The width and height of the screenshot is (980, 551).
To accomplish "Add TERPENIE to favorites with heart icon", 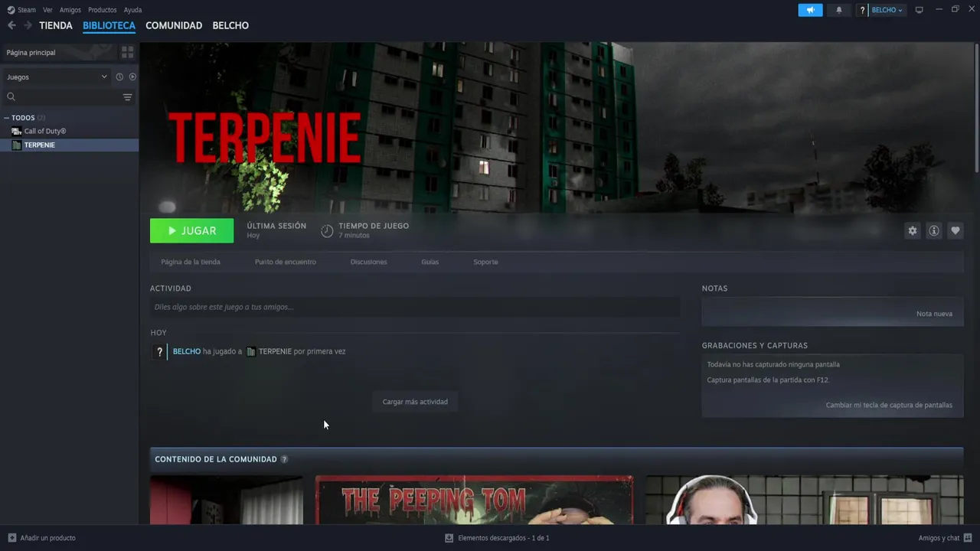I will (955, 230).
